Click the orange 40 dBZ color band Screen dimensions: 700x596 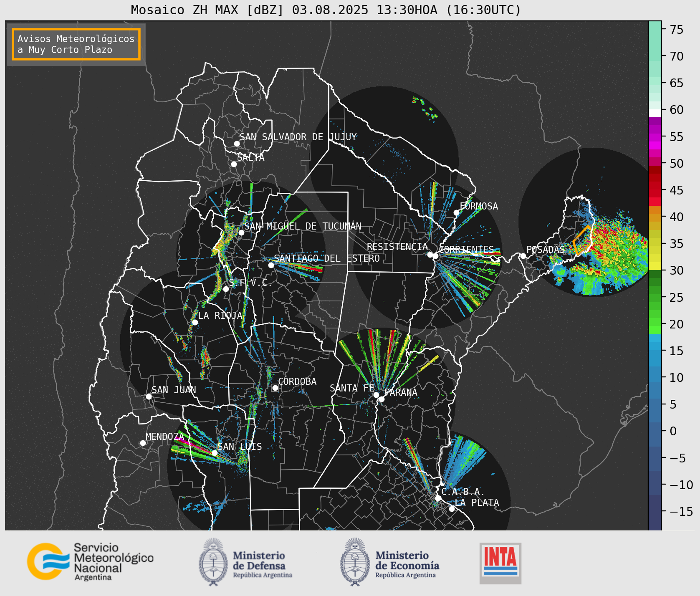[x=655, y=217]
